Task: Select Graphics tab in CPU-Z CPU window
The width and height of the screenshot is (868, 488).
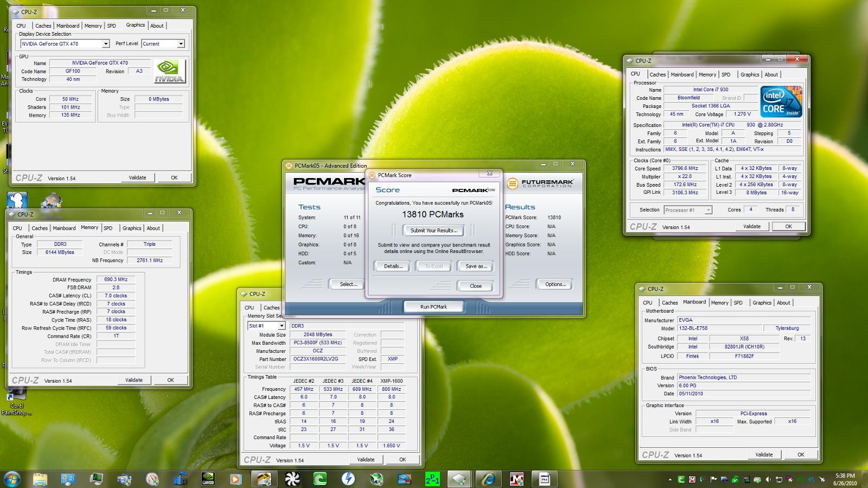Action: [750, 74]
